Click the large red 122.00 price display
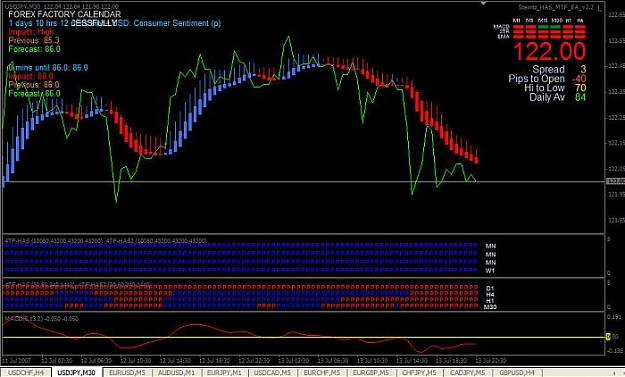625x377 pixels. coord(550,51)
